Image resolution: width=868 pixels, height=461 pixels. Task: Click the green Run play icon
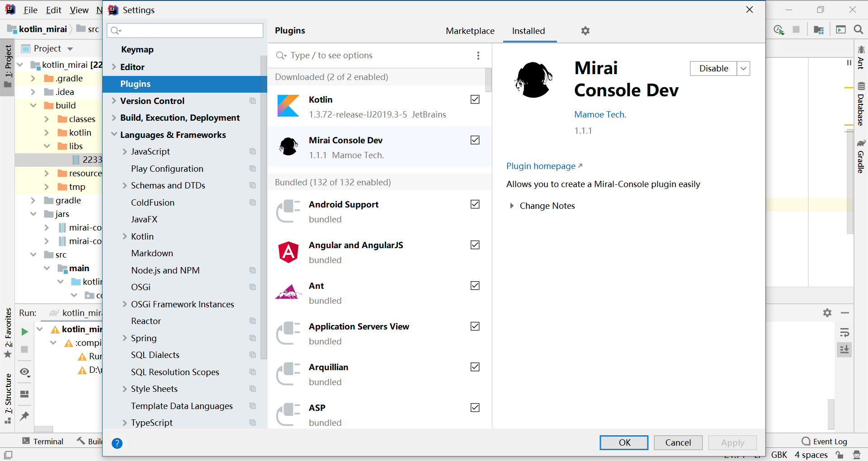tap(24, 332)
